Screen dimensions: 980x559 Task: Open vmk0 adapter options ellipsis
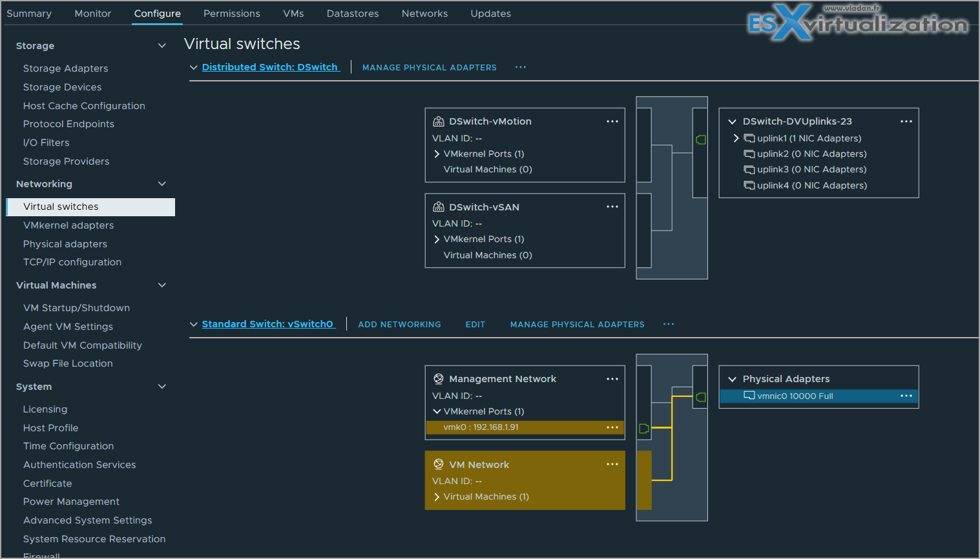(612, 427)
